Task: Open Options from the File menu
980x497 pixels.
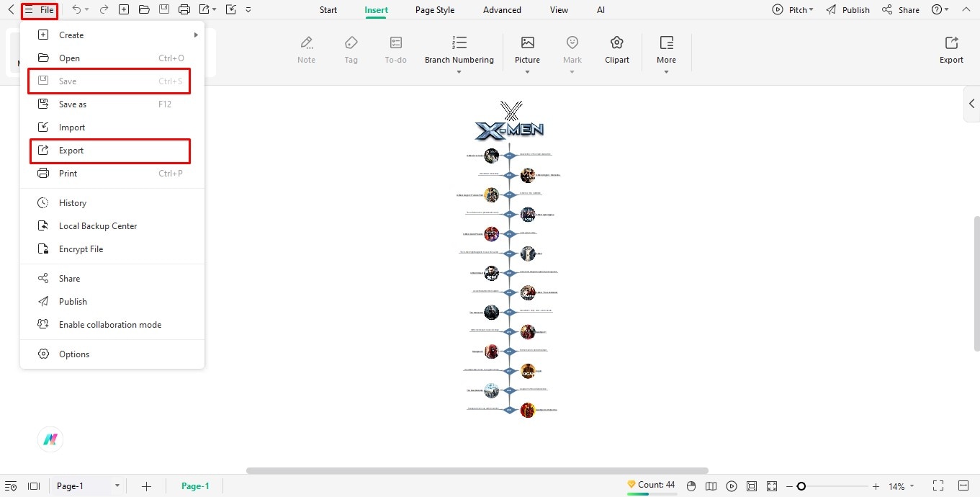Action: click(112, 354)
